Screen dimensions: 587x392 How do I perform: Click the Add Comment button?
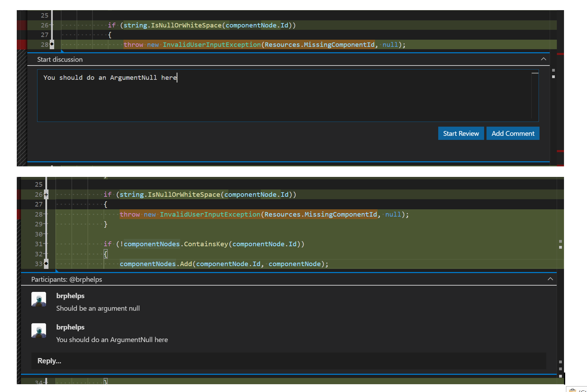coord(513,133)
